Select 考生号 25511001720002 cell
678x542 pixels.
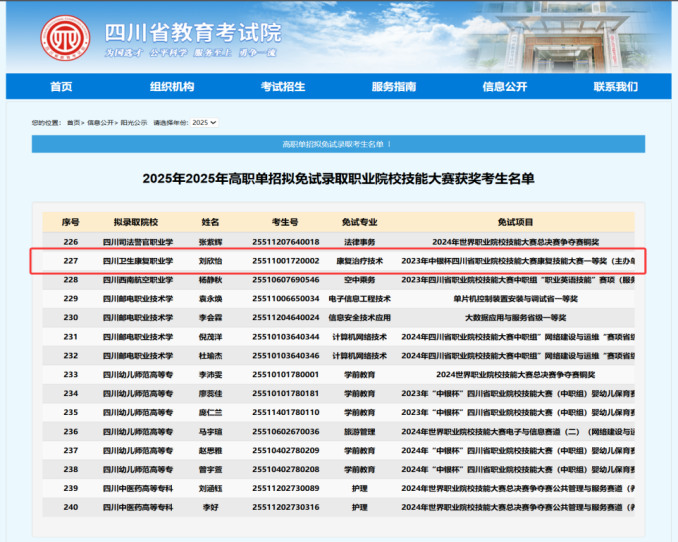[x=285, y=261]
